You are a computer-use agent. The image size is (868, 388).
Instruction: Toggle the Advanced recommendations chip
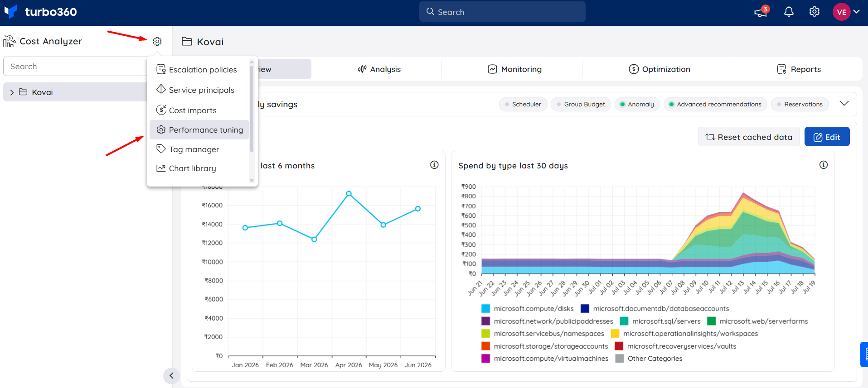coord(715,104)
